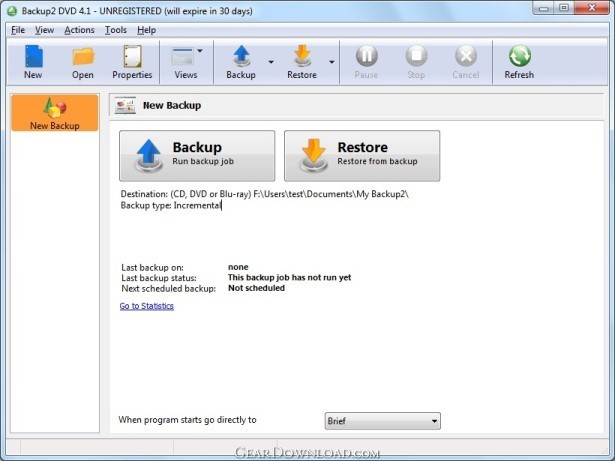Open the View menu

tap(44, 30)
